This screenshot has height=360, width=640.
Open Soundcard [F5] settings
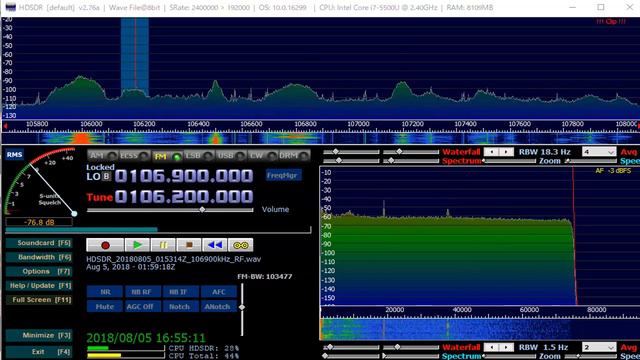click(x=39, y=243)
